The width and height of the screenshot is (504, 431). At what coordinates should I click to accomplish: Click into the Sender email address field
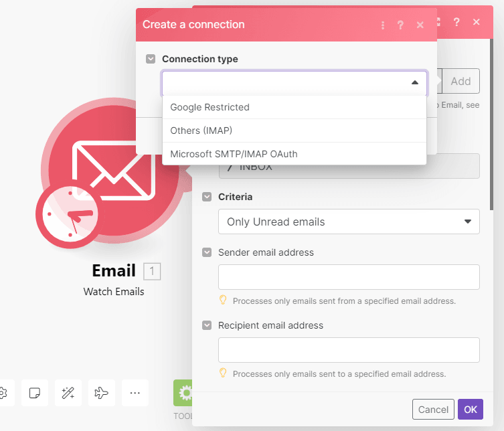[349, 277]
